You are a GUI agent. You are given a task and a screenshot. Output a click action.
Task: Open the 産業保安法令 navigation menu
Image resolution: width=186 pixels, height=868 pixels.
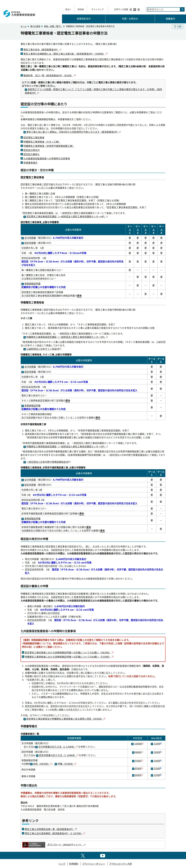(83, 19)
